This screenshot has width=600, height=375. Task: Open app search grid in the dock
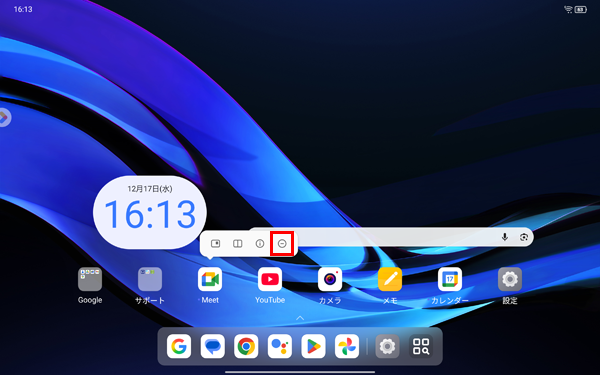click(421, 346)
